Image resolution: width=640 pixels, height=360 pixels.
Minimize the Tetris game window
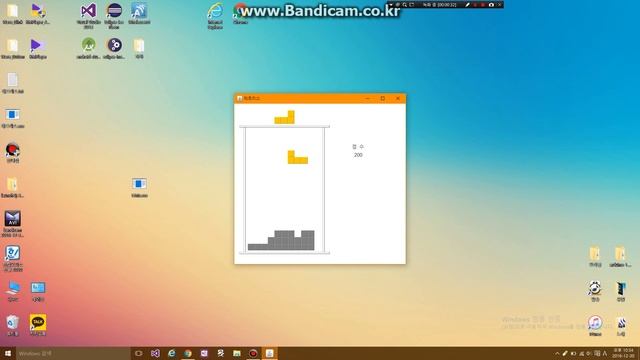[367, 98]
